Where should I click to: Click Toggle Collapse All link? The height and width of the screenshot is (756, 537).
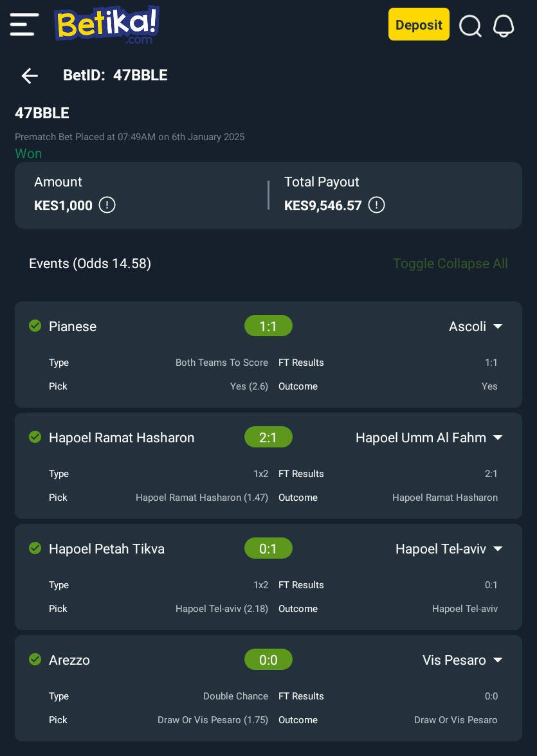450,264
